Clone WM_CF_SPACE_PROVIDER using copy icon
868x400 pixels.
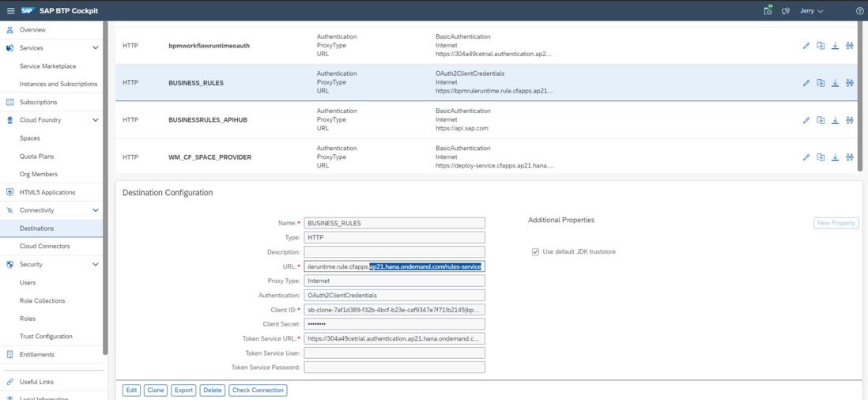click(x=821, y=157)
